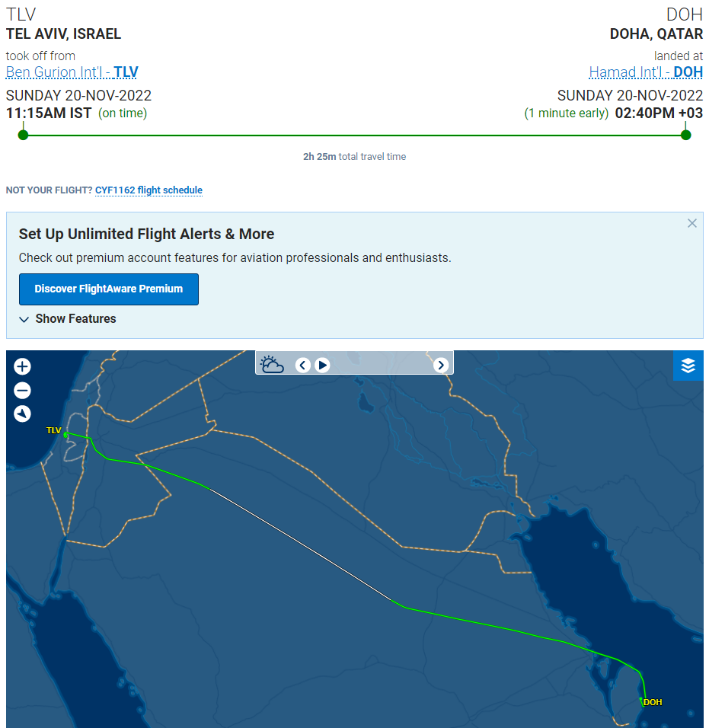Click the white estimated track segment on the map
This screenshot has width=709, height=728.
(x=301, y=545)
